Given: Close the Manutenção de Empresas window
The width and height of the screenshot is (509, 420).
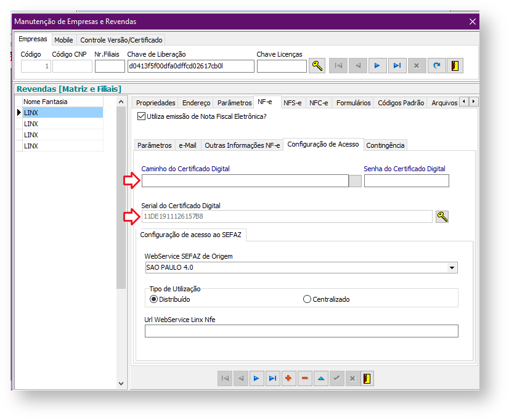Looking at the screenshot, I should click(472, 22).
